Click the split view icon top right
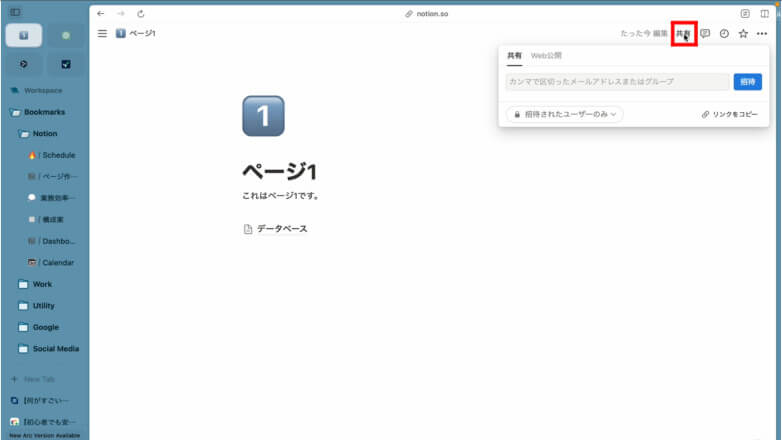 (765, 13)
